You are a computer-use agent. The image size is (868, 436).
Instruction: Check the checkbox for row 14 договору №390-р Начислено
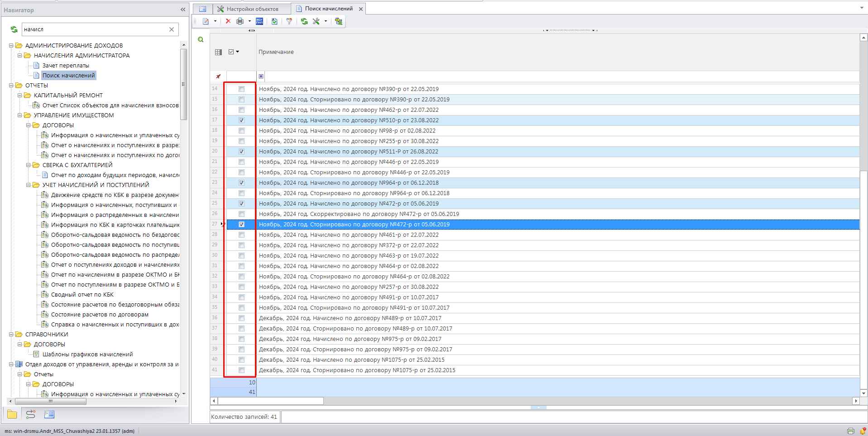(241, 89)
